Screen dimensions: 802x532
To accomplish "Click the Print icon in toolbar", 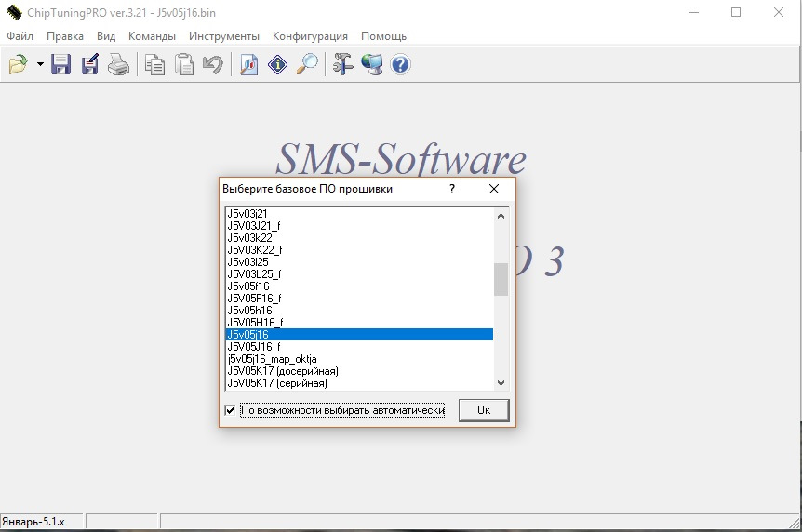I will click(x=119, y=65).
